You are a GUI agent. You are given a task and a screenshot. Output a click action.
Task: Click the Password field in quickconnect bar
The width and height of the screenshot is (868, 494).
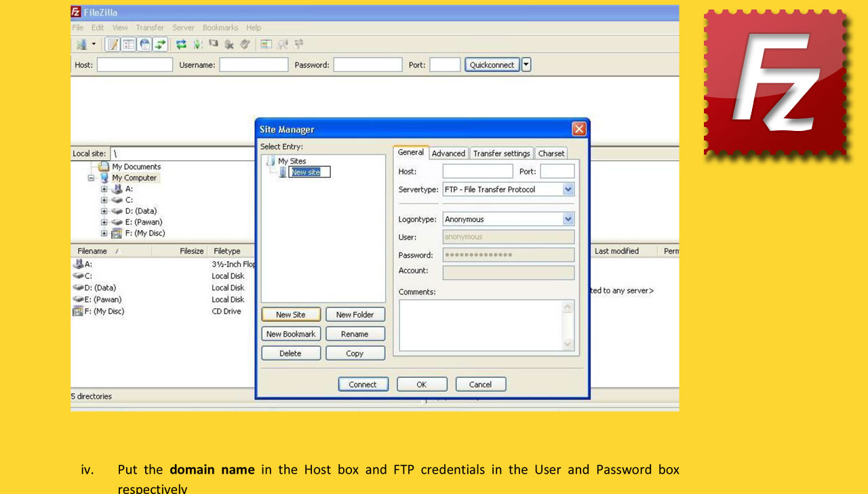pyautogui.click(x=368, y=65)
